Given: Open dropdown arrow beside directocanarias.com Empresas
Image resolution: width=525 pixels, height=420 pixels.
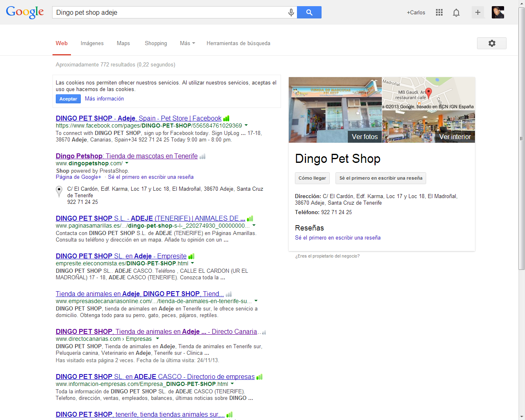Looking at the screenshot, I should 157,339.
